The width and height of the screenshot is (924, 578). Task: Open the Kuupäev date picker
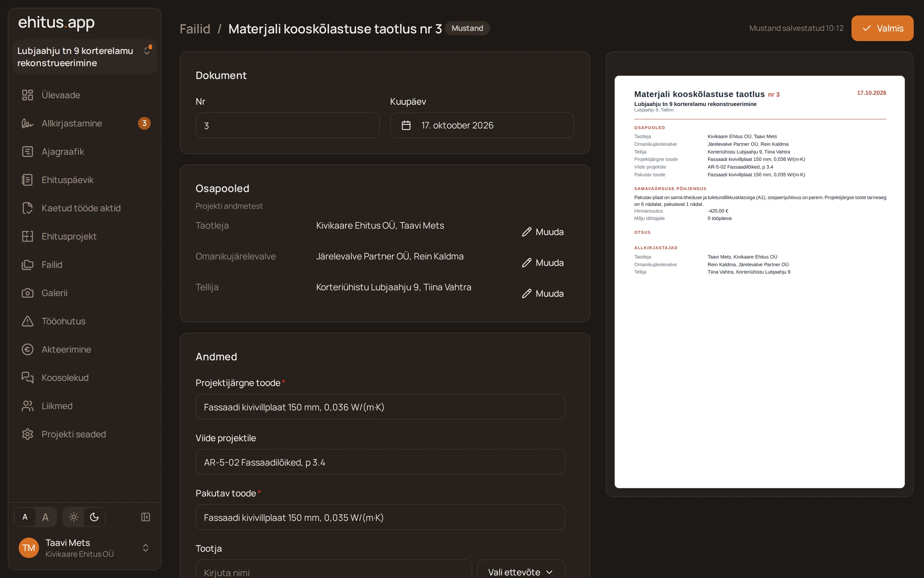pyautogui.click(x=482, y=125)
